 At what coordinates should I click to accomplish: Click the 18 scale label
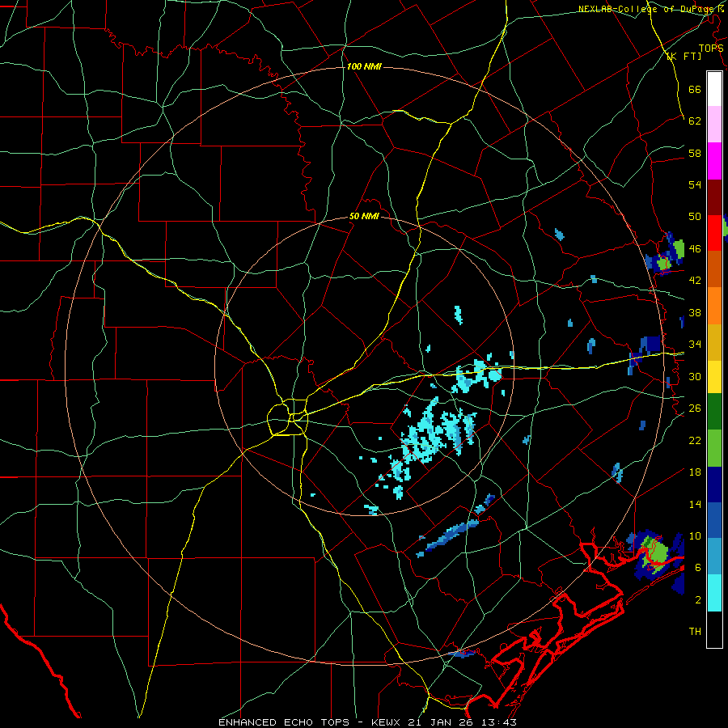pos(695,472)
